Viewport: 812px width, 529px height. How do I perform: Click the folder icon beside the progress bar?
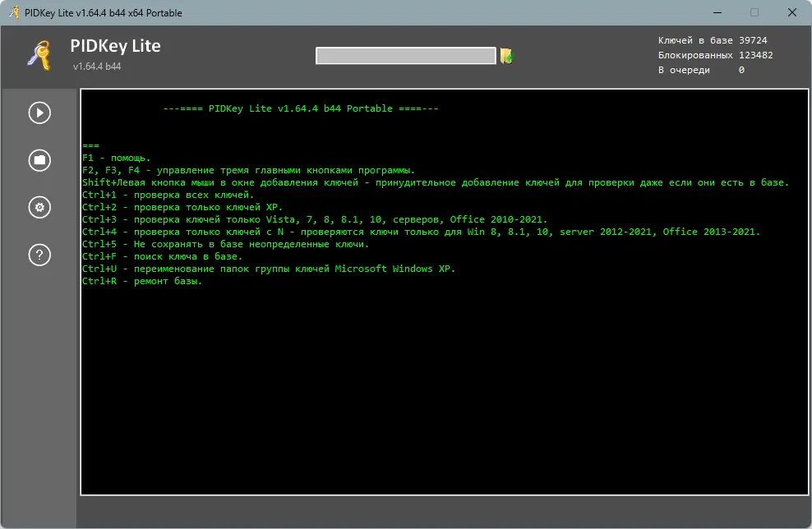click(508, 55)
